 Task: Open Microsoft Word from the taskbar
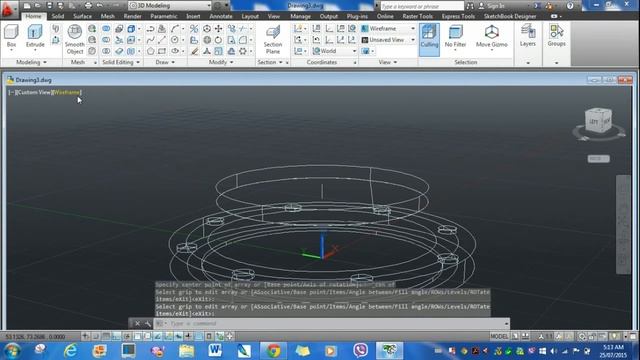point(215,351)
